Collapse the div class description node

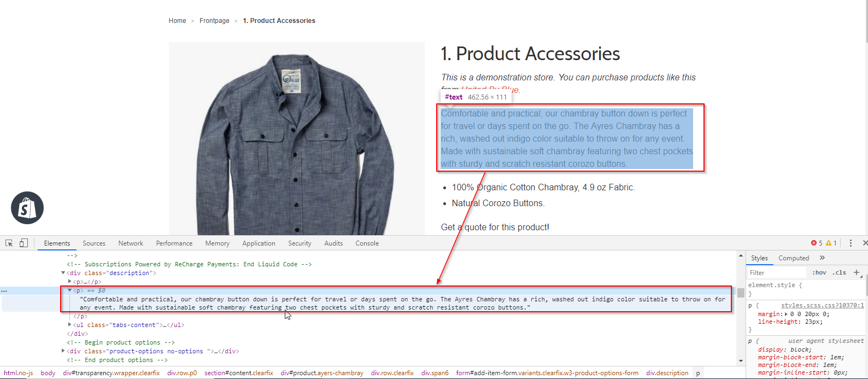pos(63,273)
